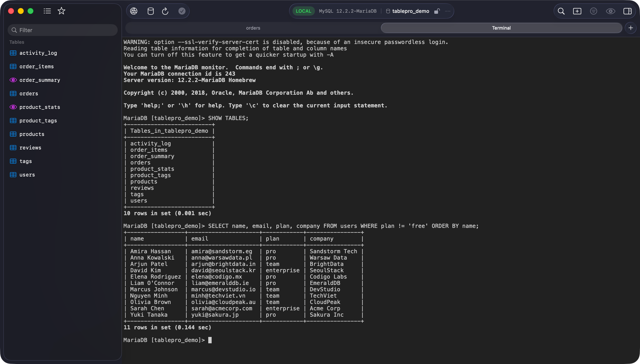Open the filter lines circle icon
Image resolution: width=640 pixels, height=364 pixels.
(x=593, y=11)
